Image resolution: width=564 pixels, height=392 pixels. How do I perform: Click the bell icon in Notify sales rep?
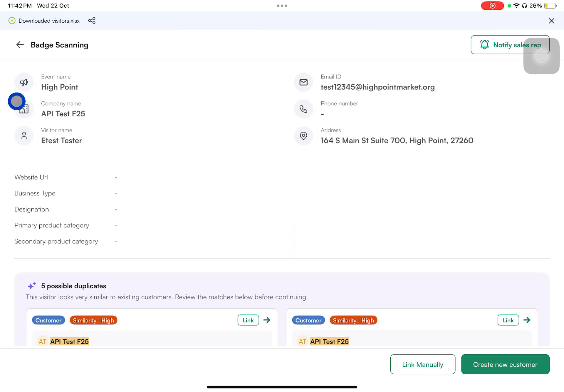484,45
